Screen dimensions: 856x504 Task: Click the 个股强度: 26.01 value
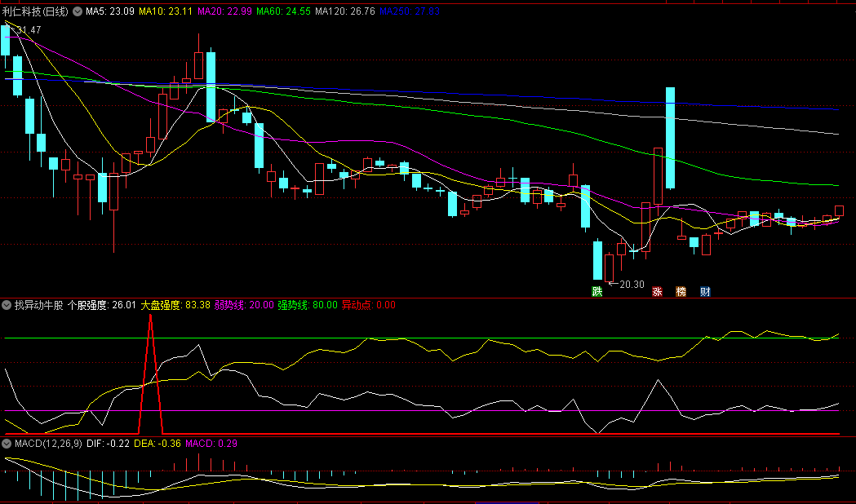(x=101, y=305)
